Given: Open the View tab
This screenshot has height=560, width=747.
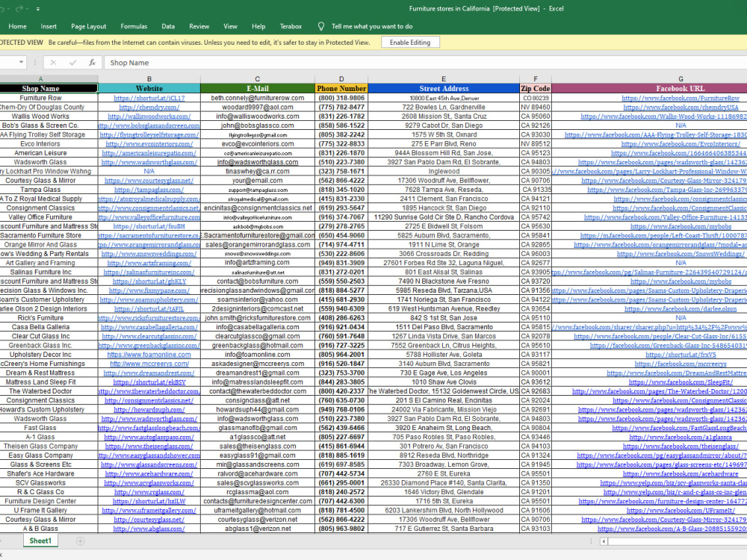Looking at the screenshot, I should [231, 26].
